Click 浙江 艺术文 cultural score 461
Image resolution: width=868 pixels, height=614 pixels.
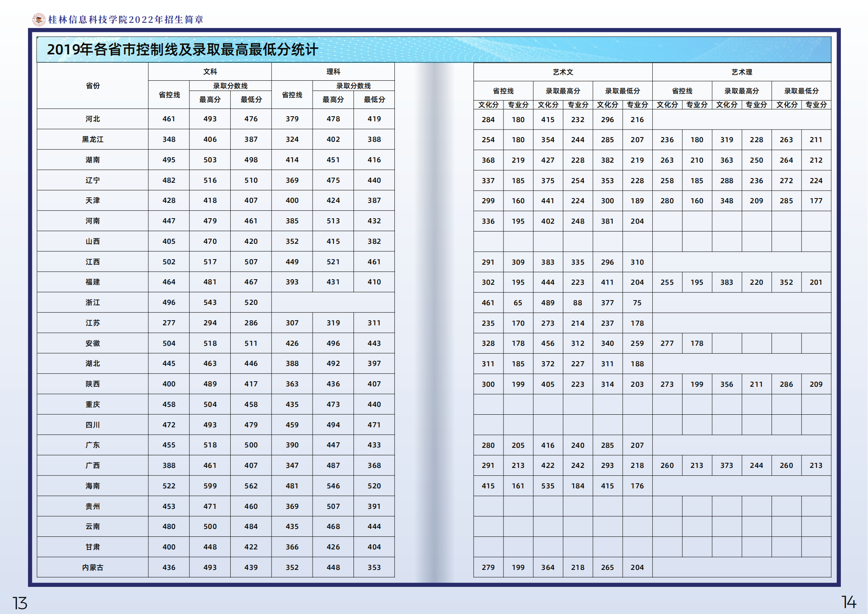coord(488,302)
